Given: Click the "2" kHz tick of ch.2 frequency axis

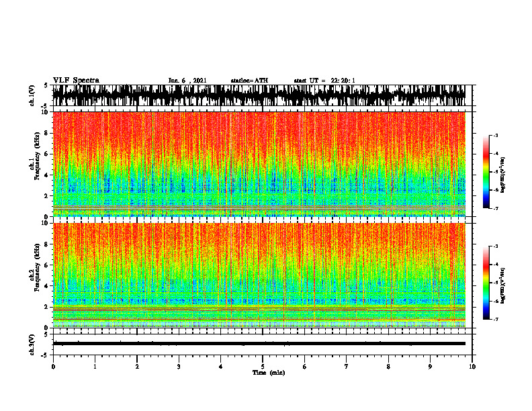Looking at the screenshot, I should coord(47,307).
